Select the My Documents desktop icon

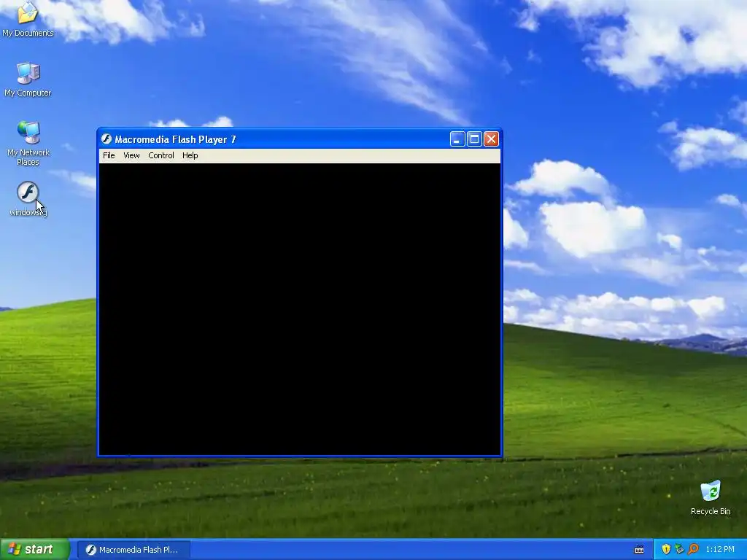pyautogui.click(x=28, y=19)
